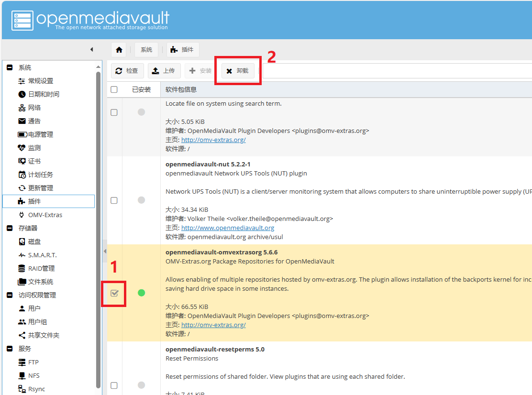
Task: Click the 检查 refresh button
Action: click(x=127, y=71)
